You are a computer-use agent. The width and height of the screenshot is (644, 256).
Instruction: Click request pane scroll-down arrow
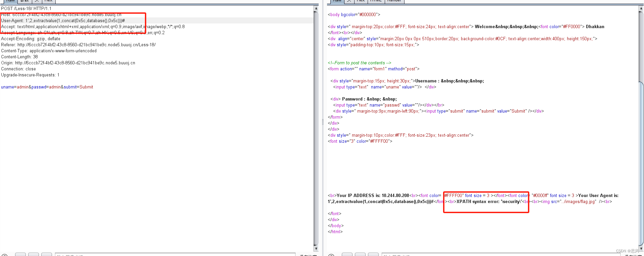pos(316,249)
